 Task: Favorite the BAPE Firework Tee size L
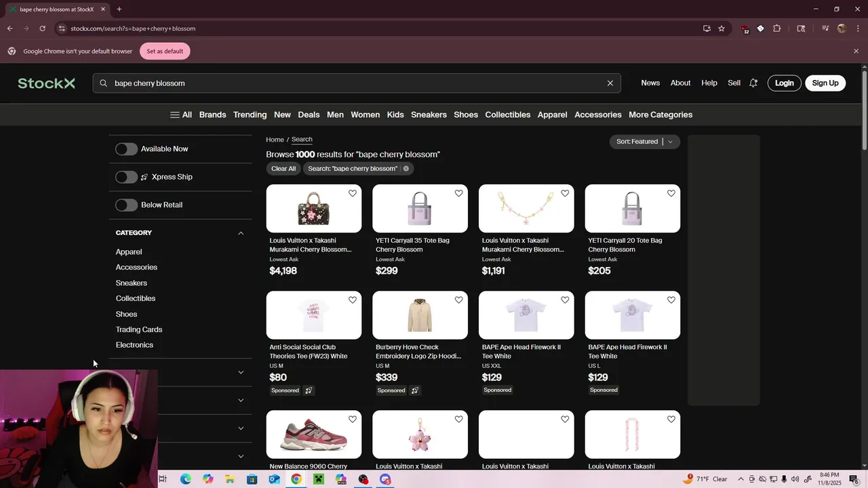671,300
